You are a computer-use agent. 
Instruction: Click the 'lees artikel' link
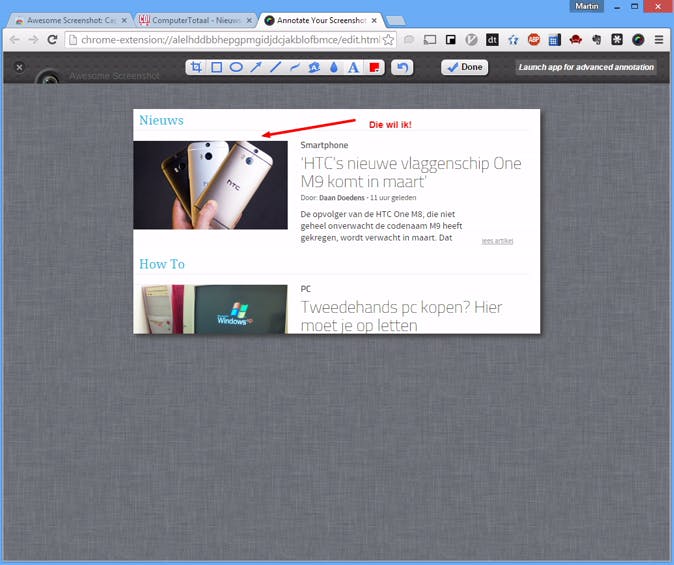point(497,241)
